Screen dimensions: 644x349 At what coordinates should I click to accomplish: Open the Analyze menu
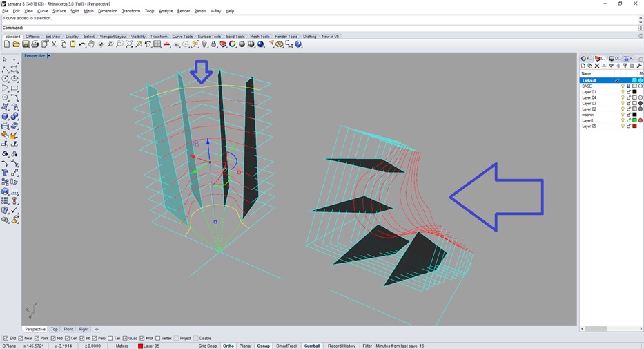coord(166,11)
